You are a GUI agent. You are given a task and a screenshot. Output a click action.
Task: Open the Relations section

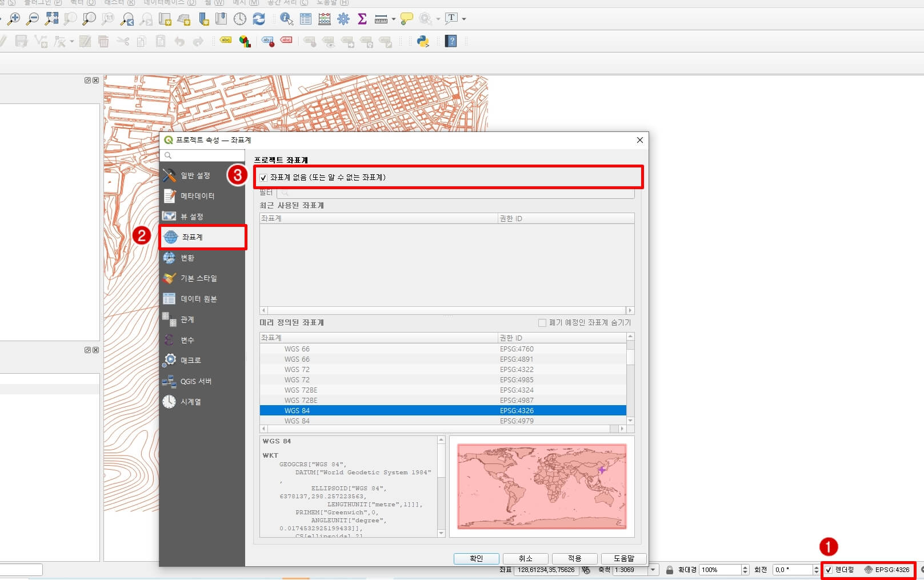pyautogui.click(x=202, y=319)
